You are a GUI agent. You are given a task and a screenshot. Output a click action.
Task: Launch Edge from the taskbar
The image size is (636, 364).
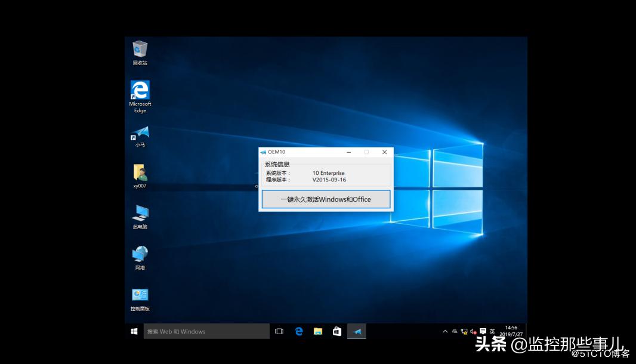tap(298, 331)
